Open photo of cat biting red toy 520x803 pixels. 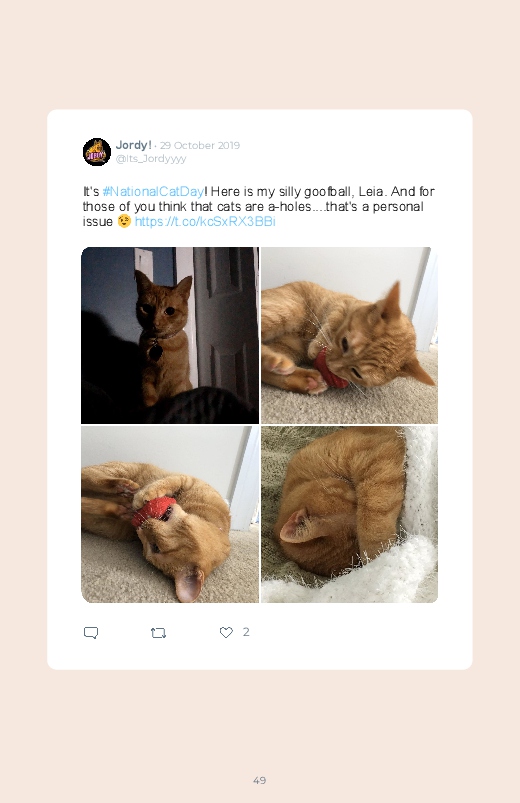point(349,335)
